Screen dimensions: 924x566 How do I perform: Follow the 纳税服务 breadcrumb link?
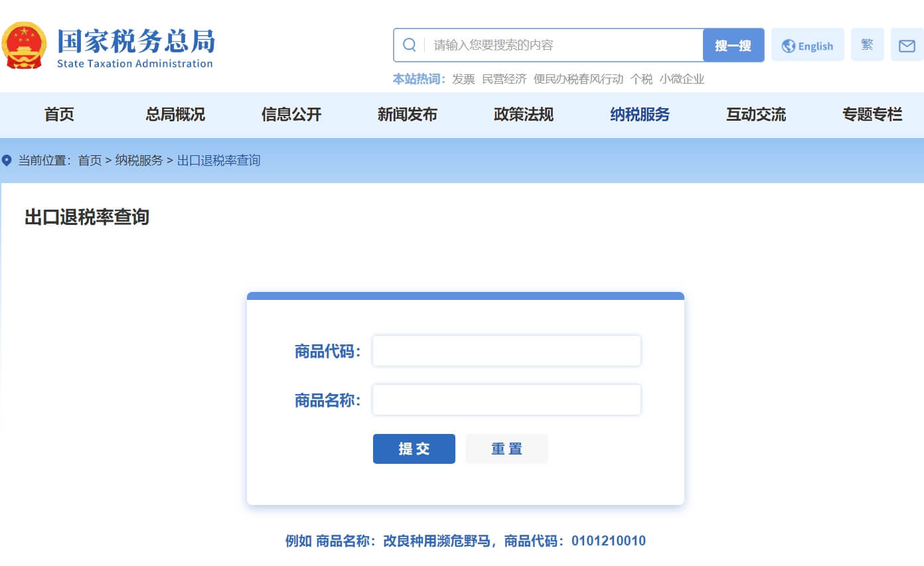coord(139,161)
